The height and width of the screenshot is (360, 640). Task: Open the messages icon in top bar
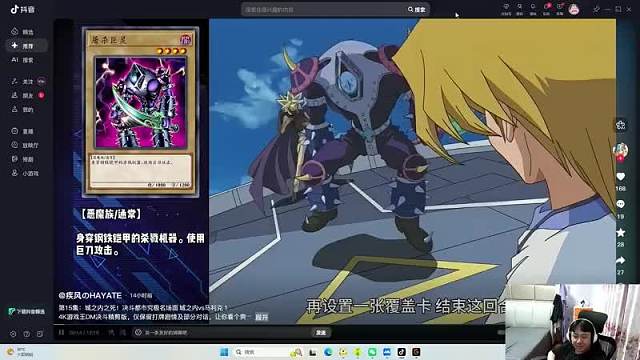pos(560,9)
